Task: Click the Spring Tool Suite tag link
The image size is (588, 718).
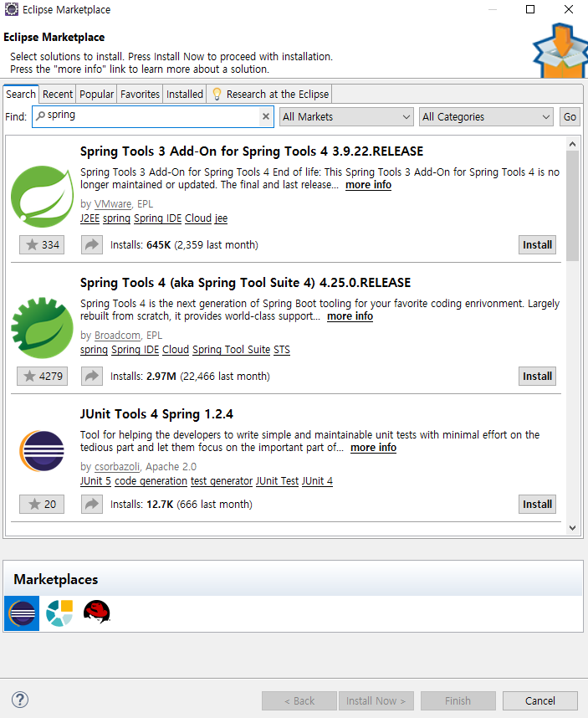Action: (x=231, y=350)
